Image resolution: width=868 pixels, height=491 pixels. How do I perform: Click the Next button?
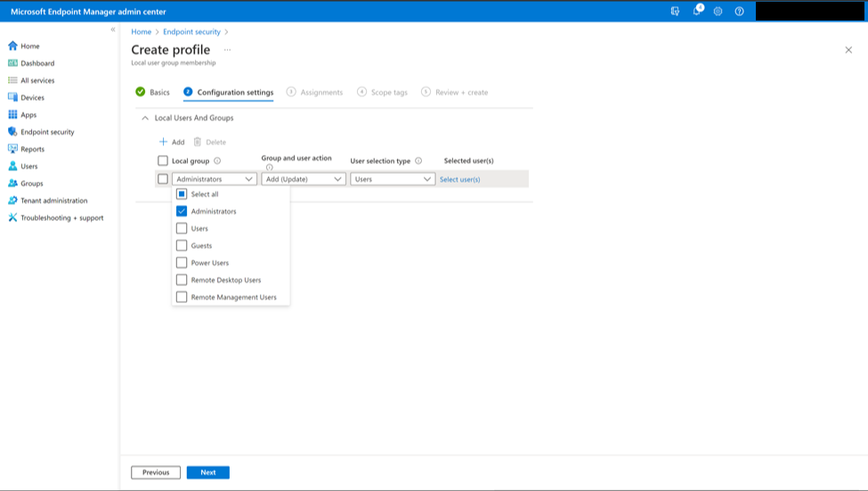coord(208,472)
